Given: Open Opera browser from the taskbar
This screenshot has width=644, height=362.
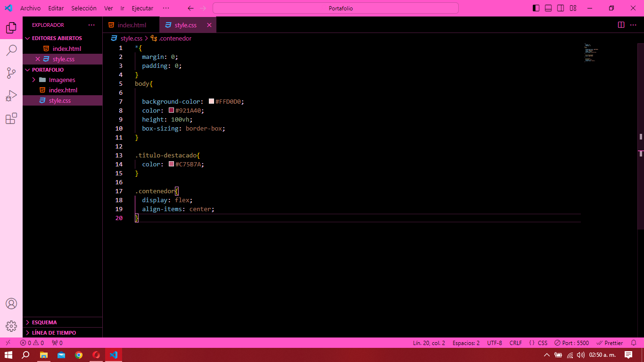Looking at the screenshot, I should (x=96, y=355).
